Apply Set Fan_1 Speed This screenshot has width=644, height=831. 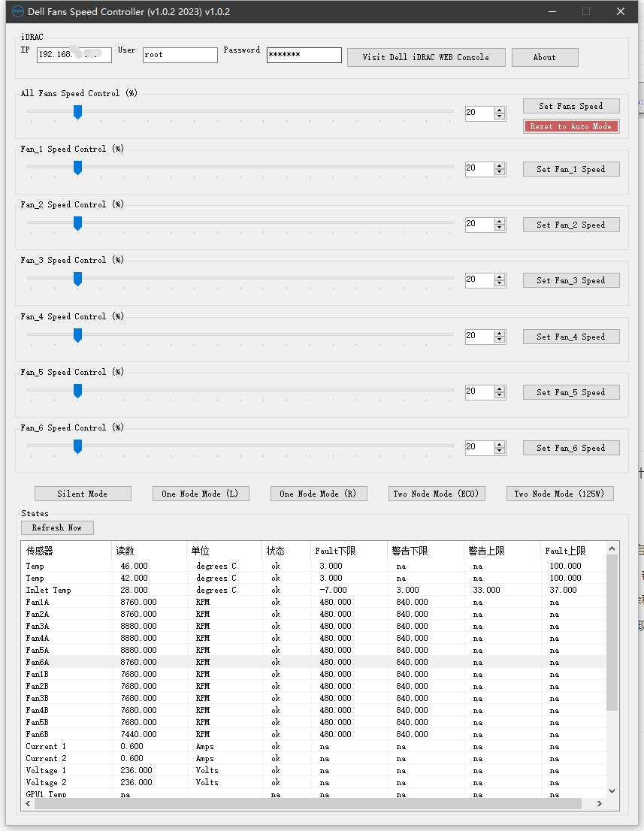[x=571, y=169]
